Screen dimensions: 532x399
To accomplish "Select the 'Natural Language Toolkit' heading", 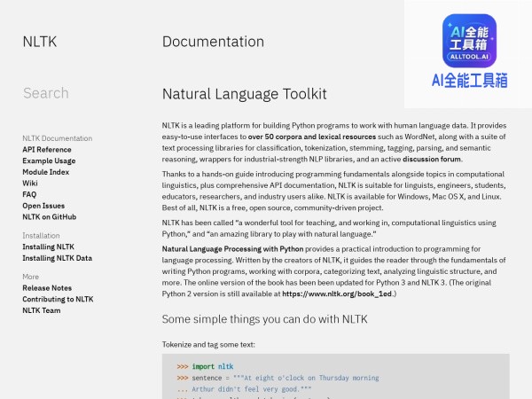I will [245, 94].
